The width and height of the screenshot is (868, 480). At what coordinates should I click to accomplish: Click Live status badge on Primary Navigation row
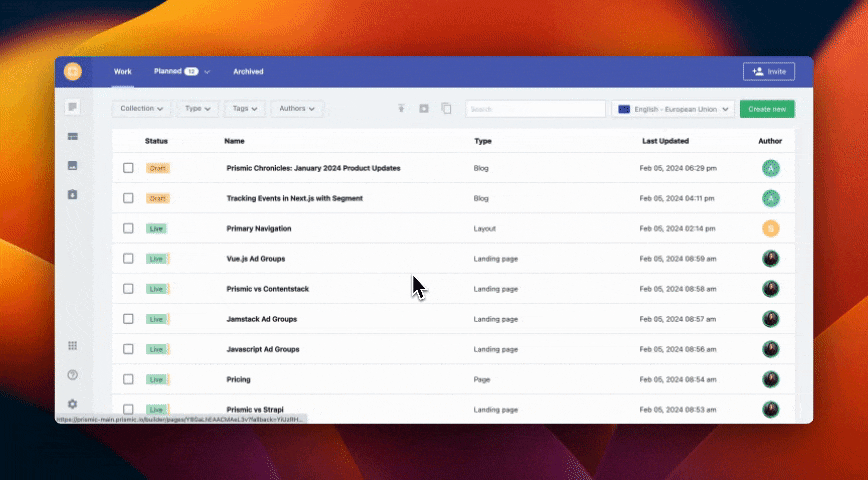coord(157,229)
